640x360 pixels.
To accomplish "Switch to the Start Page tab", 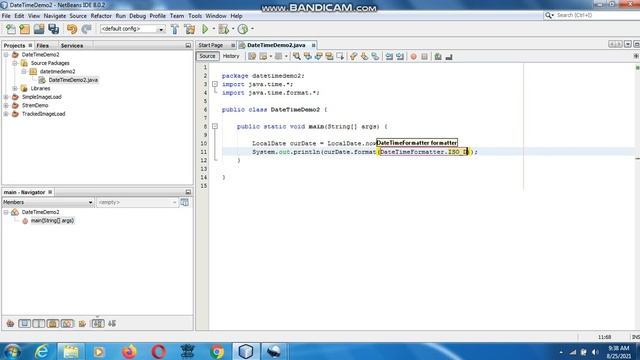I will (211, 45).
